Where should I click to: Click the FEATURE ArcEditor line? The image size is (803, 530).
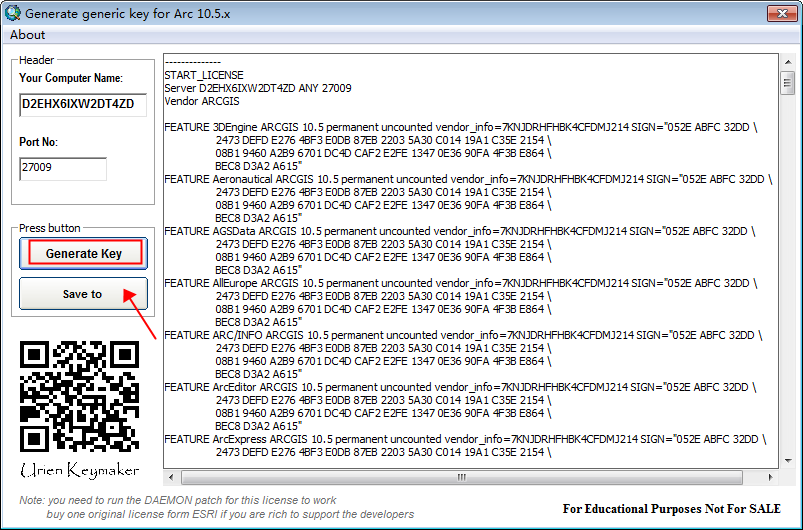point(460,387)
